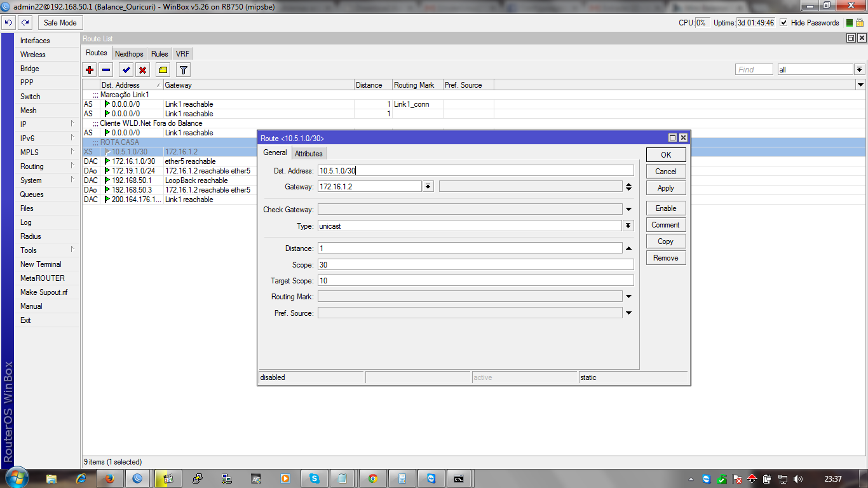Screen dimensions: 868x488
Task: Add a comment using the yellow note icon
Action: pyautogui.click(x=163, y=70)
